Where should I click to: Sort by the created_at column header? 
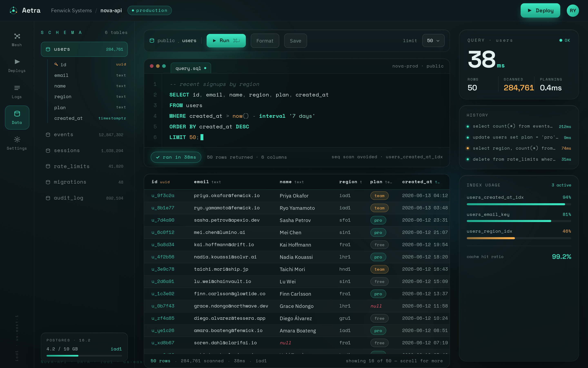421,182
